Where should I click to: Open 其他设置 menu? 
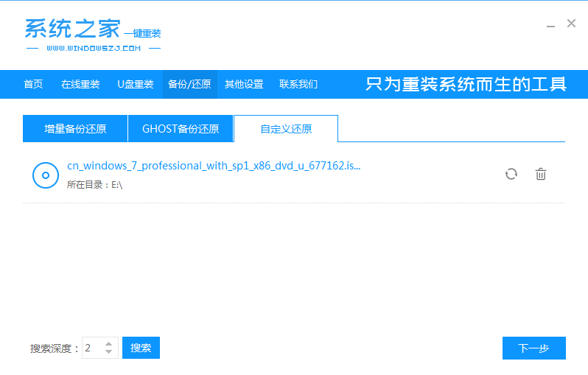tap(244, 84)
